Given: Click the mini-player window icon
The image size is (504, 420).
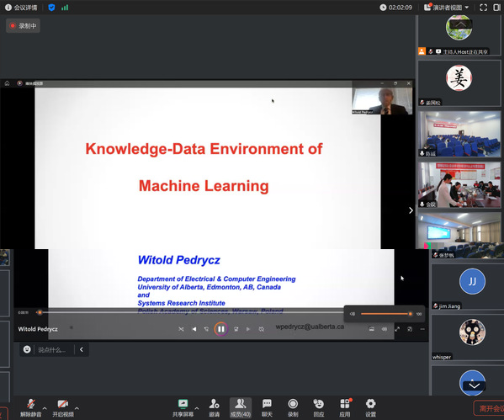Looking at the screenshot, I should (x=410, y=329).
